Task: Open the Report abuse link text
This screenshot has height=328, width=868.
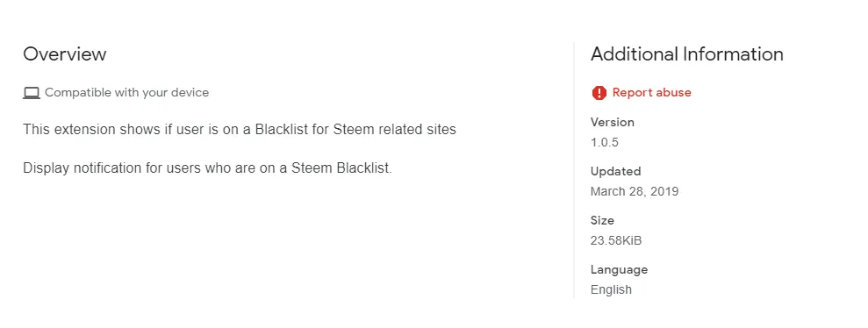Action: pyautogui.click(x=651, y=92)
